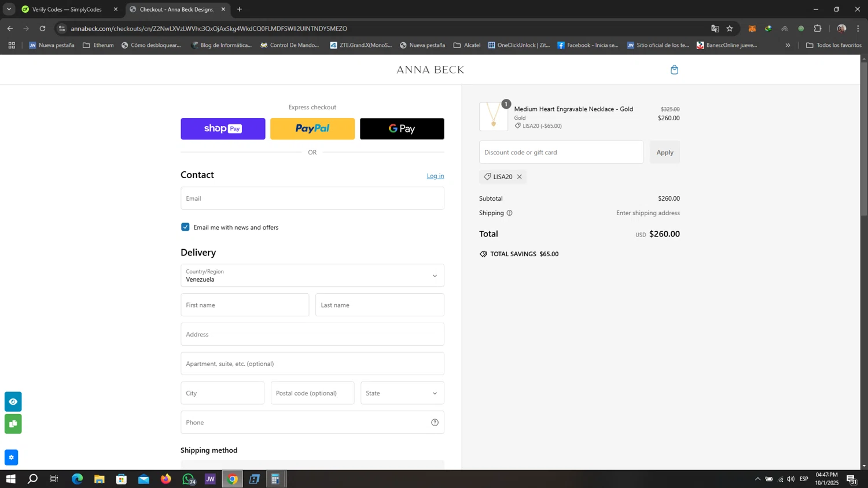Click the necklace product thumbnail
Viewport: 868px width, 488px height.
click(494, 117)
